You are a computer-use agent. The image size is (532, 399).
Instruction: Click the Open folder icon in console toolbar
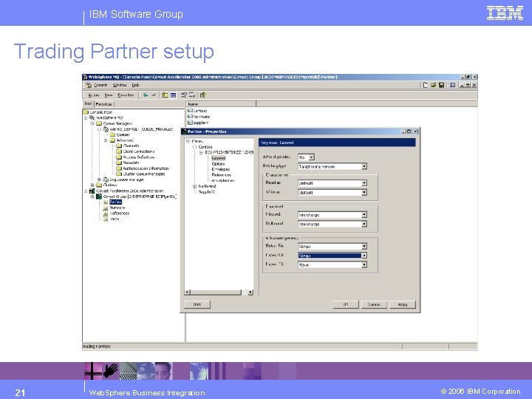coord(433,85)
